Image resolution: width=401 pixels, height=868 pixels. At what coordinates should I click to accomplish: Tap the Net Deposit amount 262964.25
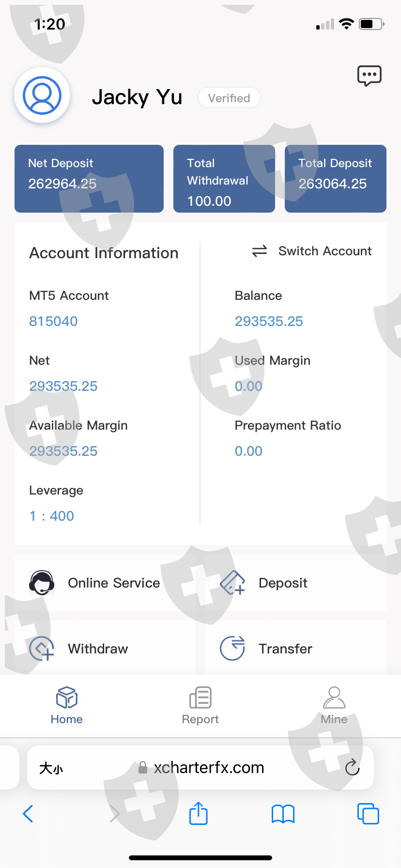[62, 184]
